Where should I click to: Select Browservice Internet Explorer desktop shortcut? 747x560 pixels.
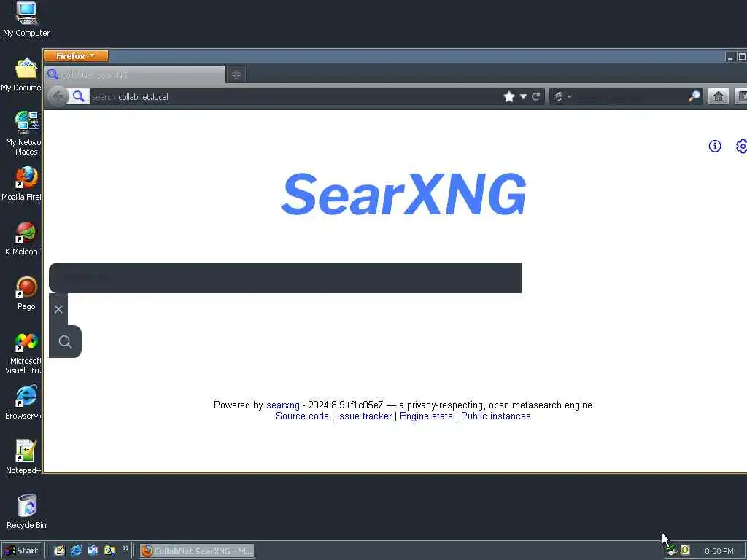[x=24, y=402]
